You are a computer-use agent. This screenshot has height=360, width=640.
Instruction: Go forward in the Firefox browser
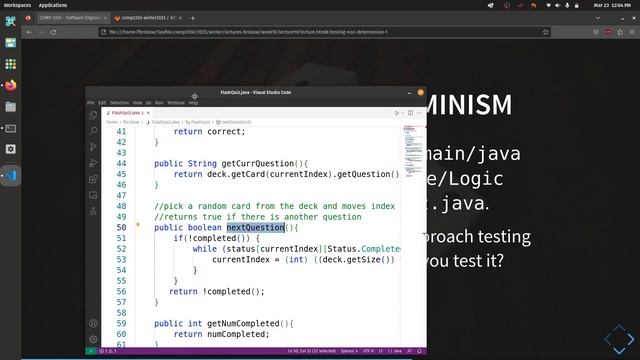(x=41, y=32)
